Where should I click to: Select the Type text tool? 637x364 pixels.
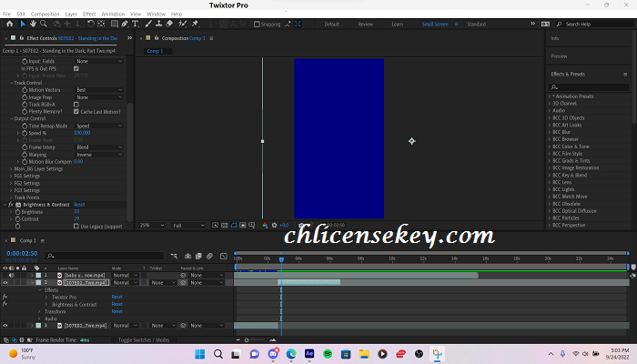click(136, 24)
